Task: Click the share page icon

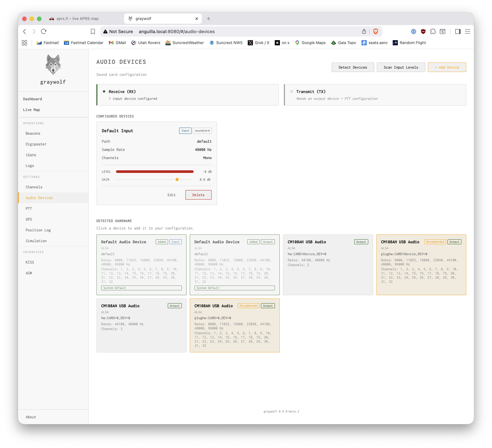Action: 364,31
